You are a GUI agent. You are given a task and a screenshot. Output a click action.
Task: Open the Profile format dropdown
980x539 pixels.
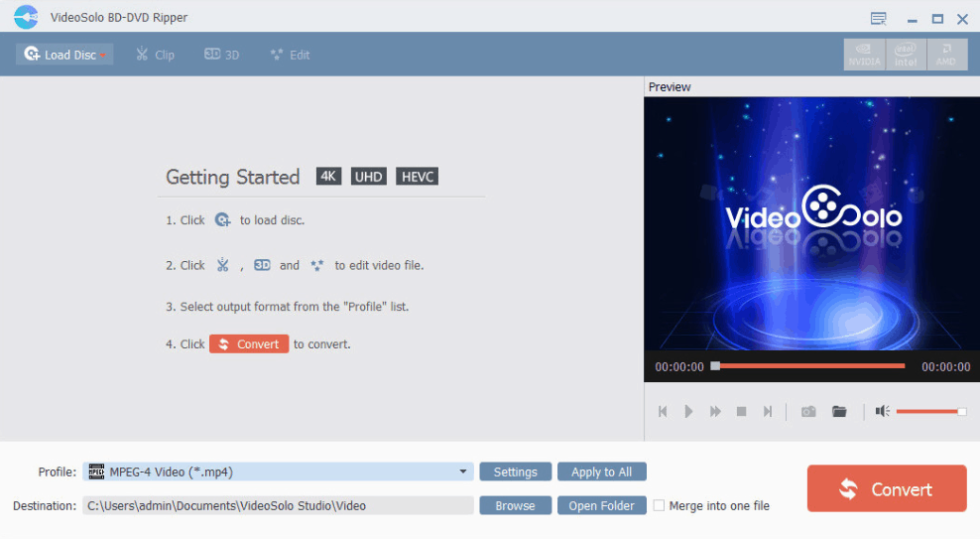click(x=462, y=472)
